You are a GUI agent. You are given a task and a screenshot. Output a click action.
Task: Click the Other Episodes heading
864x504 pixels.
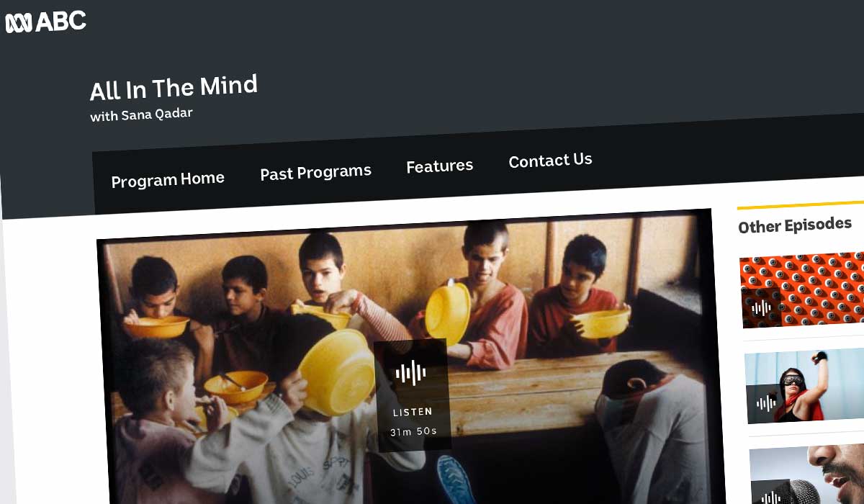795,225
